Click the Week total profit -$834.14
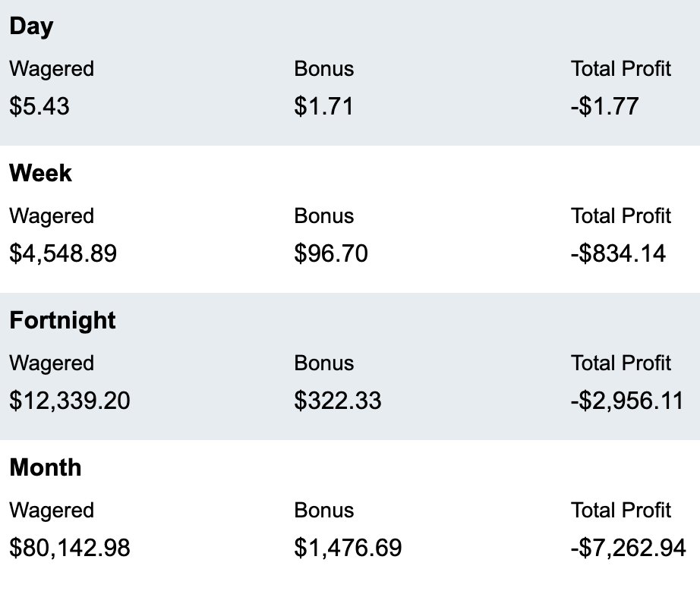This screenshot has width=700, height=613. 618,253
